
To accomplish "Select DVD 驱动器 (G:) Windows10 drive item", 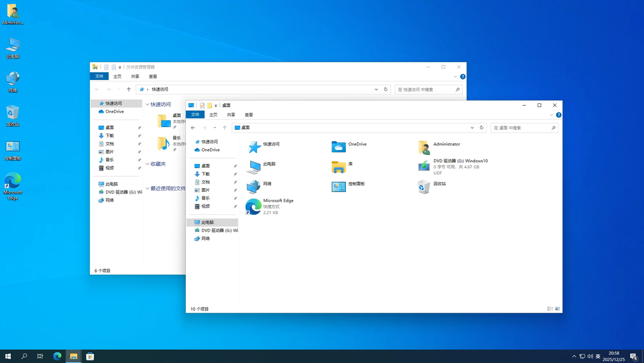I will [x=453, y=167].
